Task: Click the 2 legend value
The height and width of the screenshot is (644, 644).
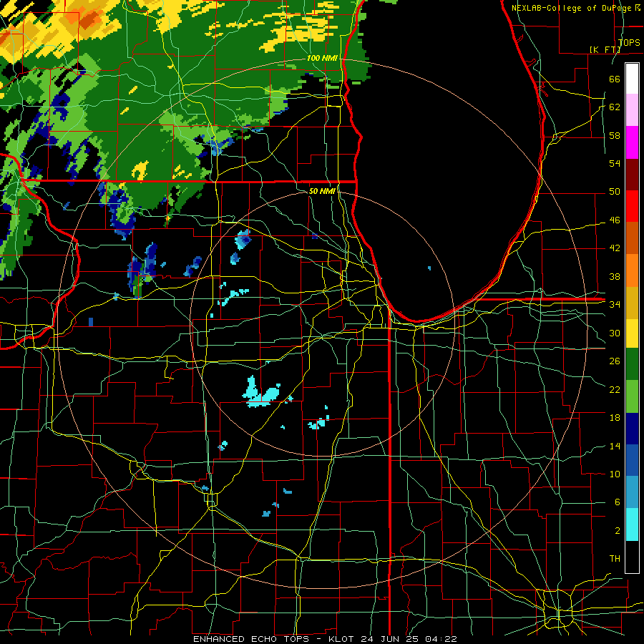Action: tap(617, 531)
